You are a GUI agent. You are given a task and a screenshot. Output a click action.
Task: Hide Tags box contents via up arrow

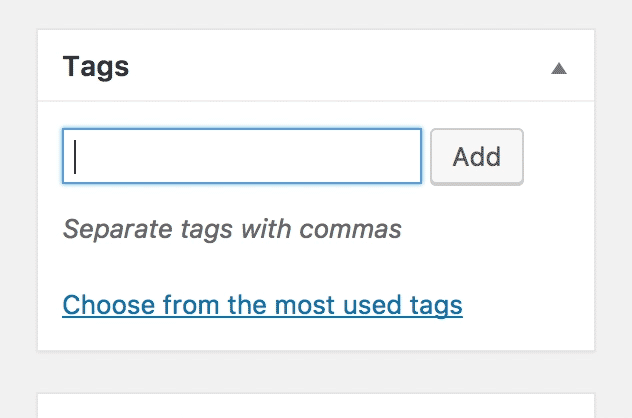pyautogui.click(x=559, y=69)
